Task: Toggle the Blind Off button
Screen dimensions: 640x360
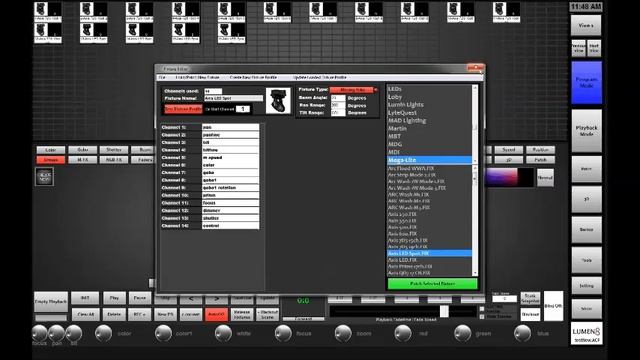Action: (553, 306)
